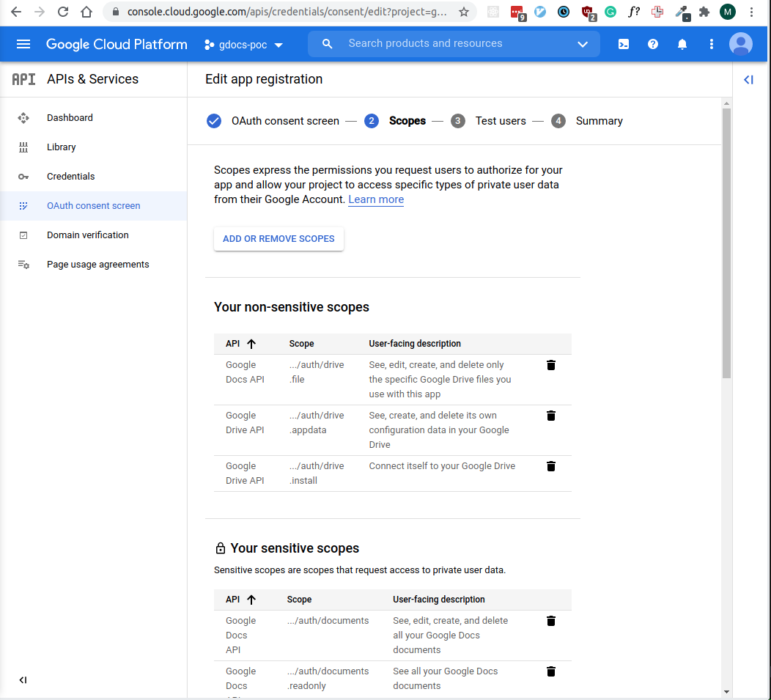Activate Cloud Shell from the top bar
This screenshot has width=771, height=700.
[623, 44]
